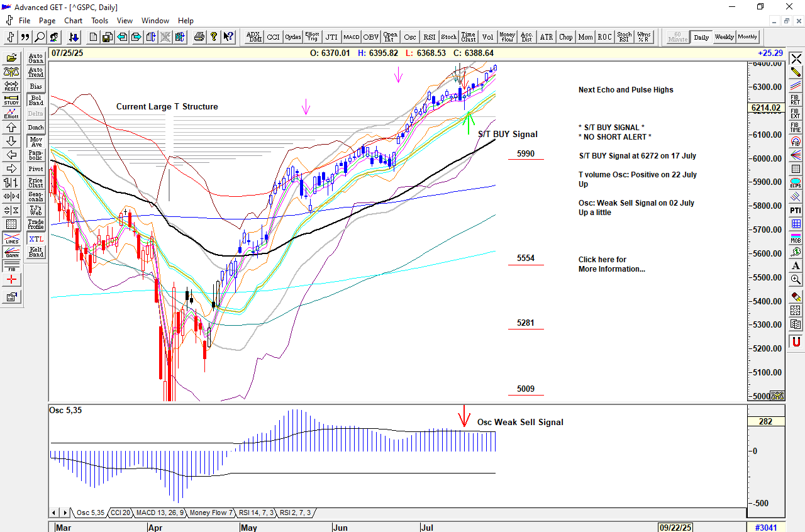Click the PTI tool icon

796,210
